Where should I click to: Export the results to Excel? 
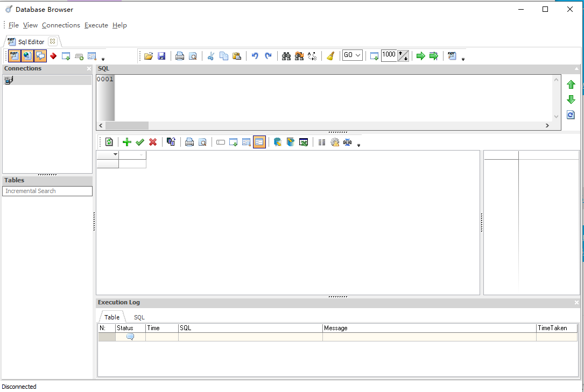pyautogui.click(x=304, y=142)
